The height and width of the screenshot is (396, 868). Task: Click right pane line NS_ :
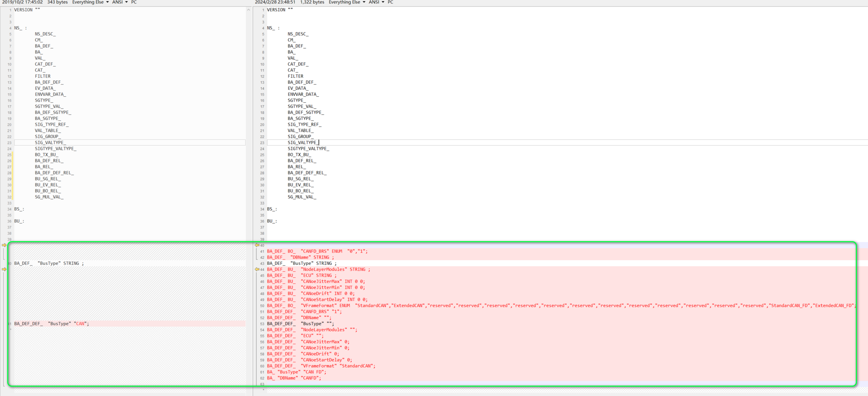coord(273,28)
